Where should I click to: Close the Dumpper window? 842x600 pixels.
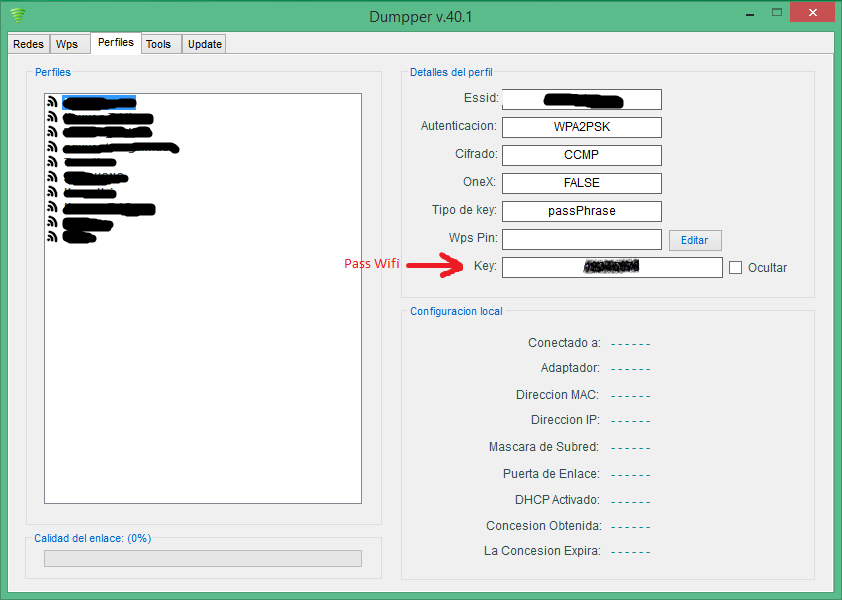[x=813, y=12]
